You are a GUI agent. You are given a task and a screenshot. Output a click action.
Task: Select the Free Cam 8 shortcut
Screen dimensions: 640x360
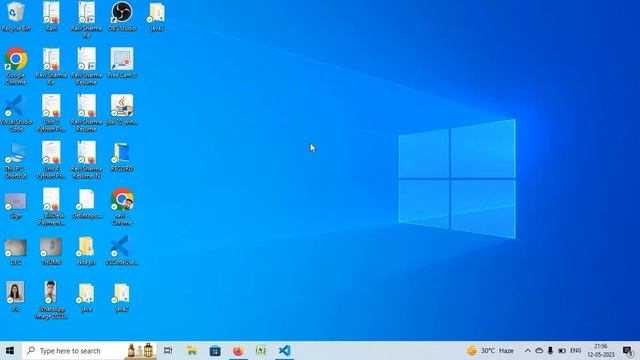(x=122, y=63)
